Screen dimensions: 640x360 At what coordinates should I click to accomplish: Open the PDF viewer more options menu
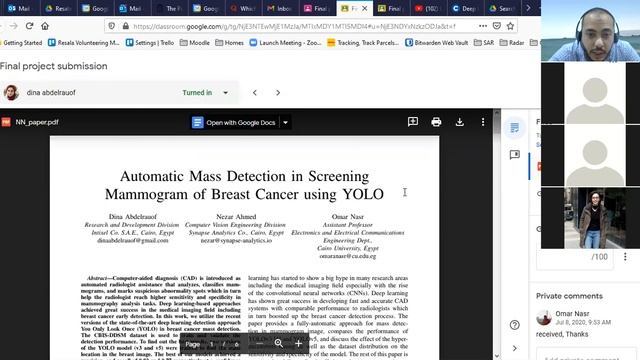point(483,122)
